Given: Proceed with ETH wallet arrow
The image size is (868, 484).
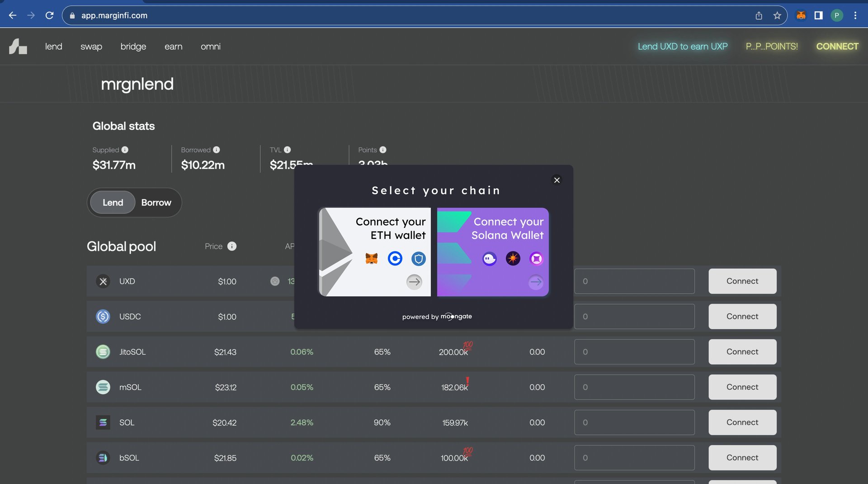Looking at the screenshot, I should pos(414,282).
